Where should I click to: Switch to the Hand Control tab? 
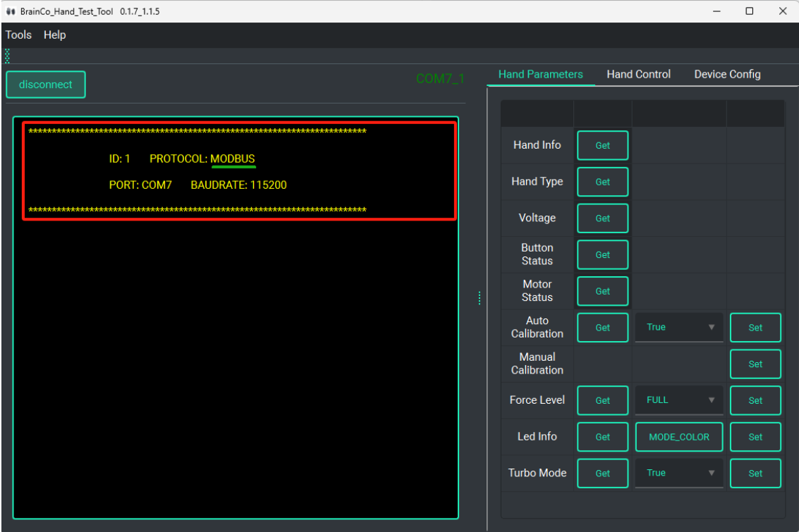click(x=638, y=75)
